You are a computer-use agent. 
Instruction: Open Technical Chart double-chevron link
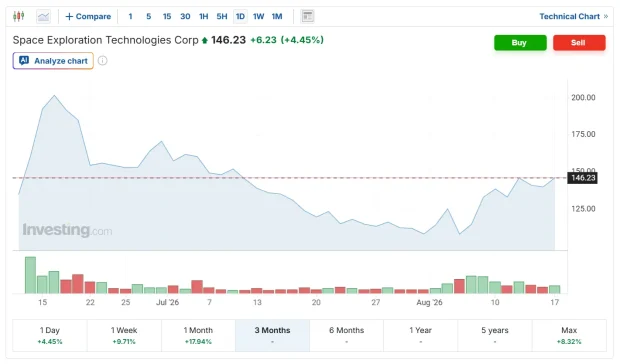click(x=606, y=16)
